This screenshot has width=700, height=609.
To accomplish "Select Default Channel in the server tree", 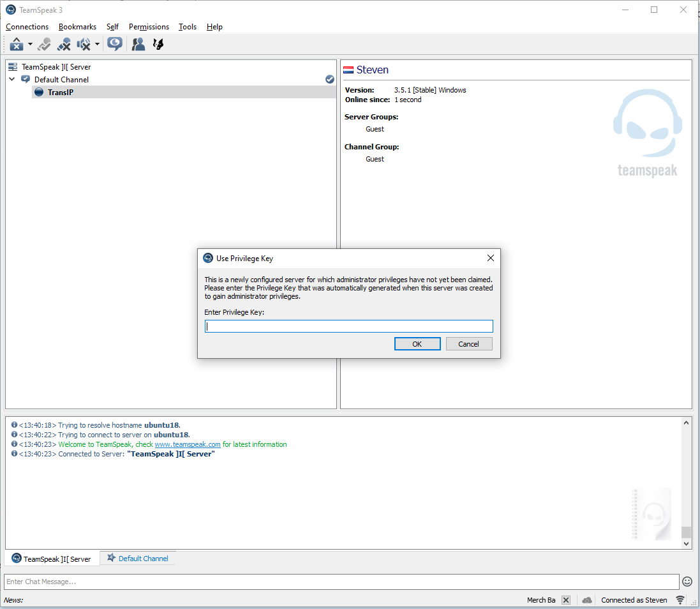I will [62, 79].
